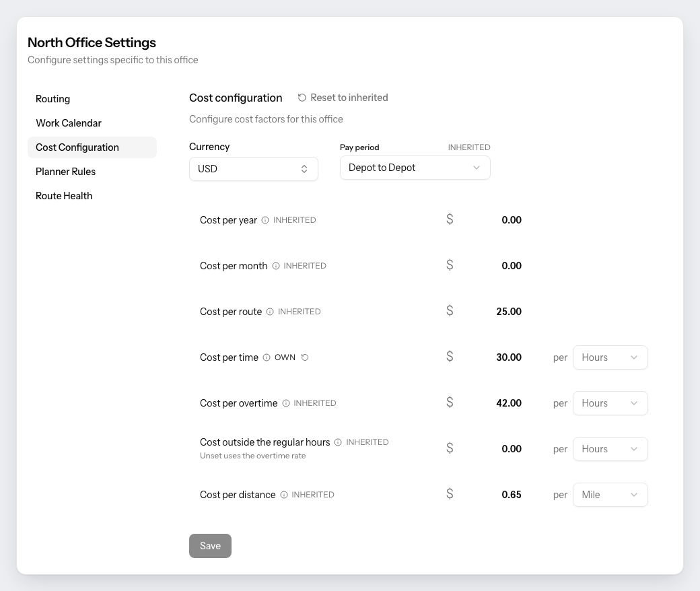Click the Save button
Image resolution: width=700 pixels, height=591 pixels.
coord(210,546)
